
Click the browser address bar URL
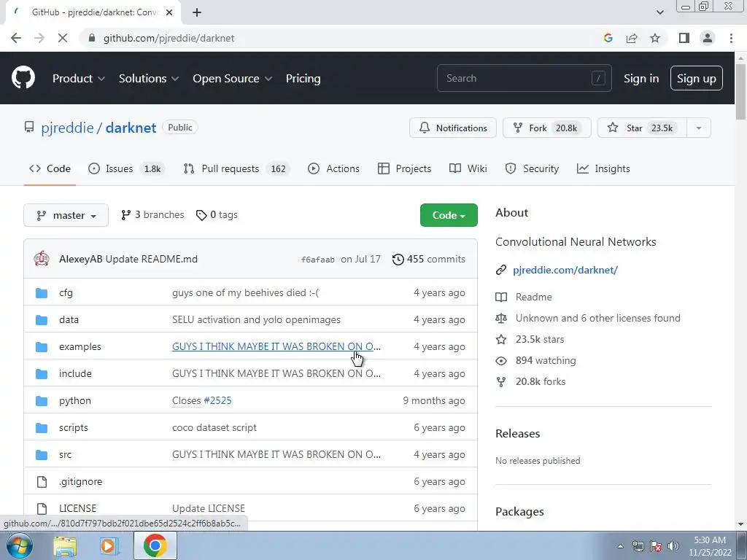point(169,38)
